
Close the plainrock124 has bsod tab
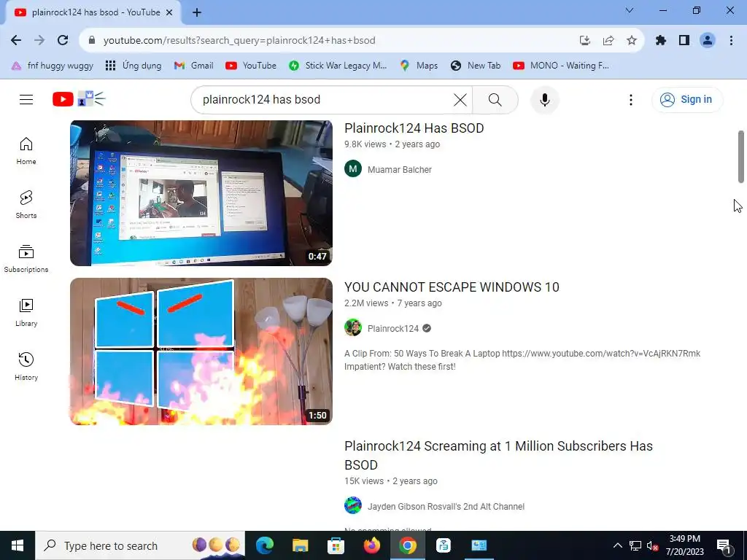point(169,13)
